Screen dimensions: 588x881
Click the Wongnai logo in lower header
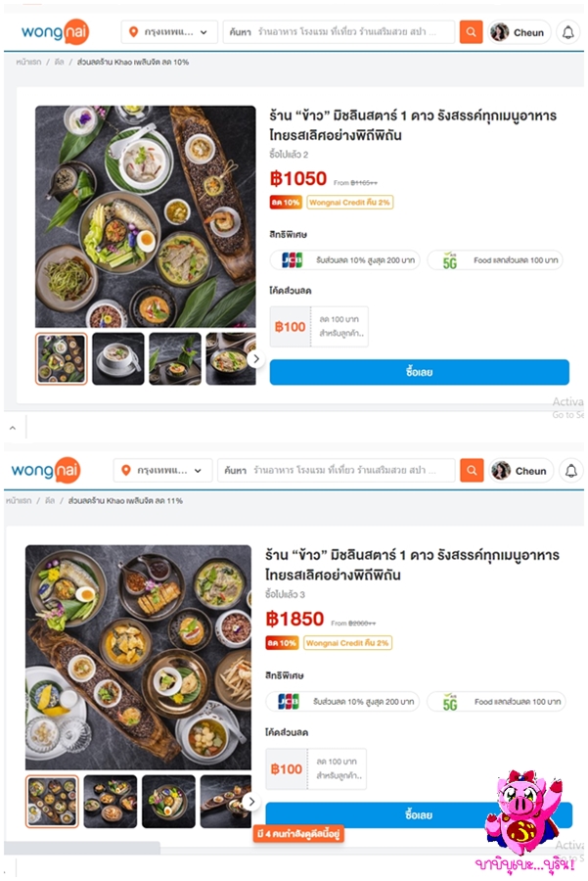pos(46,470)
